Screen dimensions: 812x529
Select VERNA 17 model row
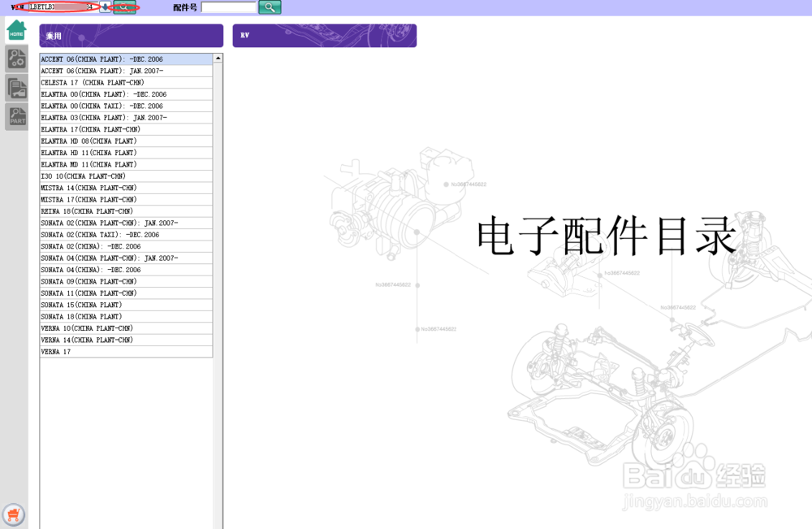126,352
